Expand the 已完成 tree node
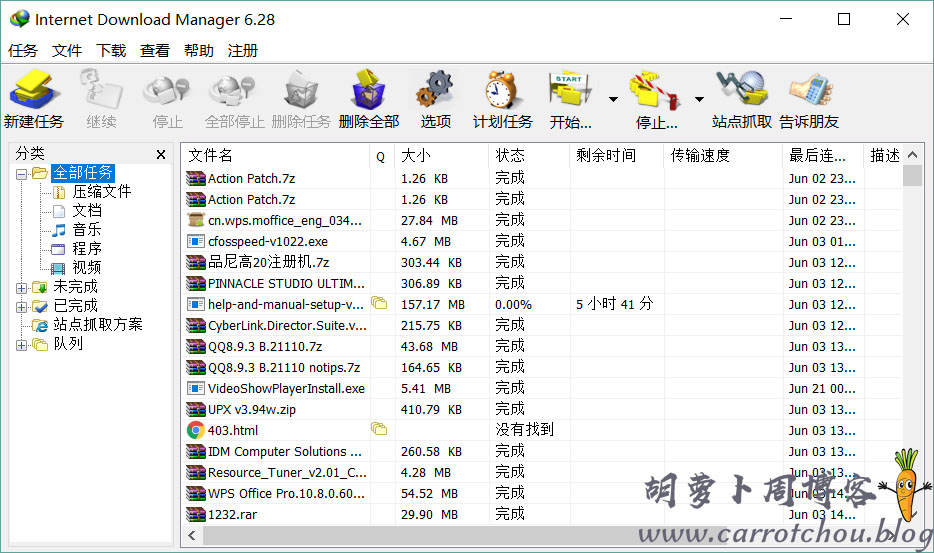The height and width of the screenshot is (553, 934). click(x=22, y=307)
